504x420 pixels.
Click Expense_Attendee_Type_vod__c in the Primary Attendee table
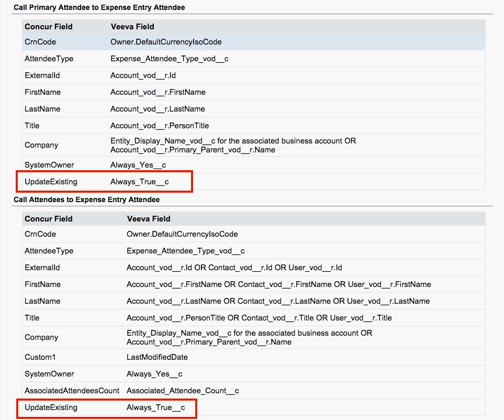pos(169,59)
